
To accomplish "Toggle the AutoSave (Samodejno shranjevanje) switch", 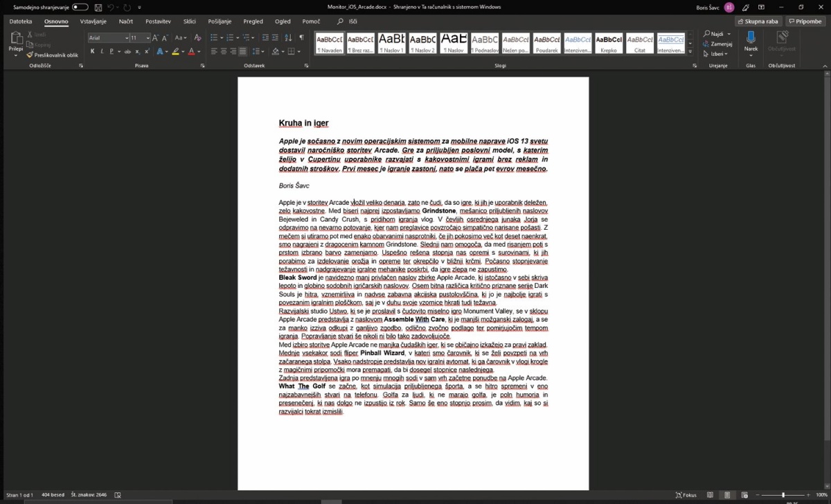I will coord(80,7).
